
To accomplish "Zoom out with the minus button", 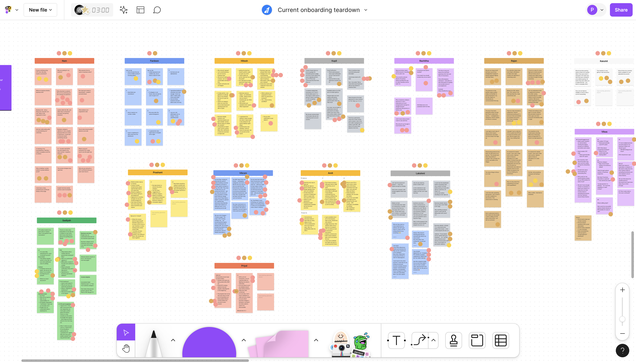I will click(623, 334).
